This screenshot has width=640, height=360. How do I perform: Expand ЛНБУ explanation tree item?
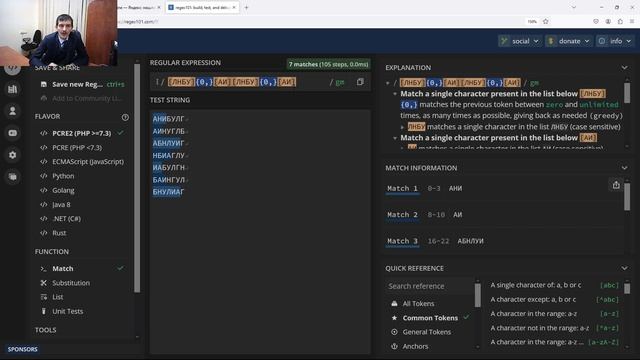[x=402, y=127]
